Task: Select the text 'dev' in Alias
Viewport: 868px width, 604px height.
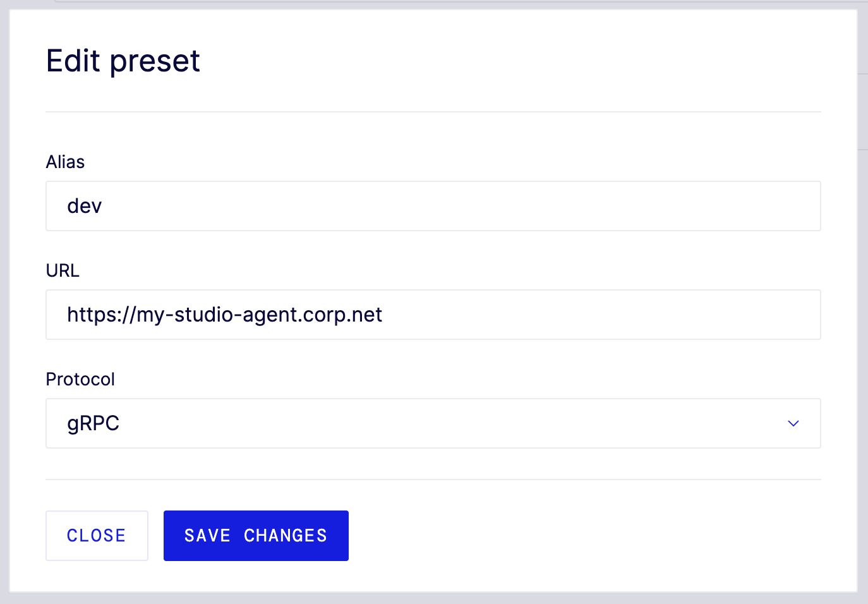Action: pos(84,205)
